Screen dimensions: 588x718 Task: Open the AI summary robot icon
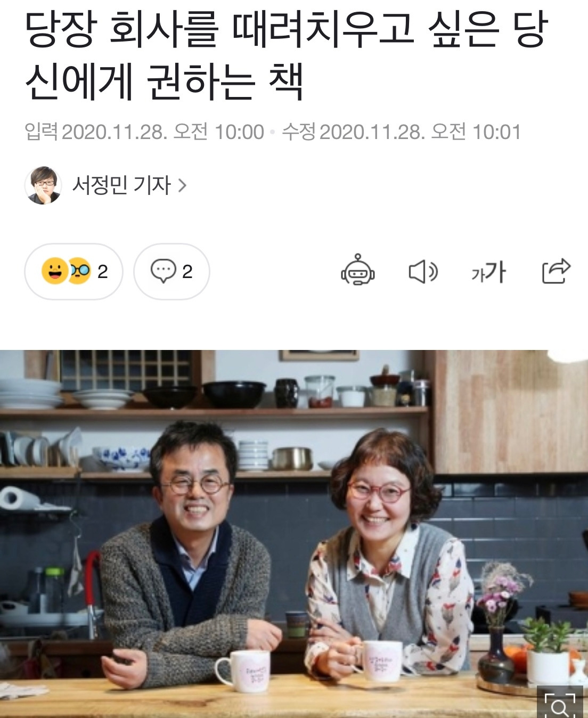(358, 270)
